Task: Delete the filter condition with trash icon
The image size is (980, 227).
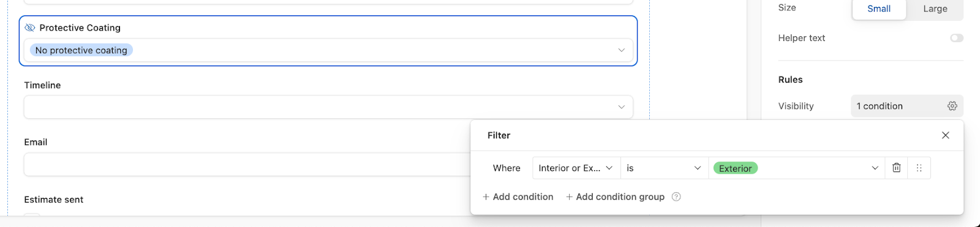Action: [x=896, y=168]
